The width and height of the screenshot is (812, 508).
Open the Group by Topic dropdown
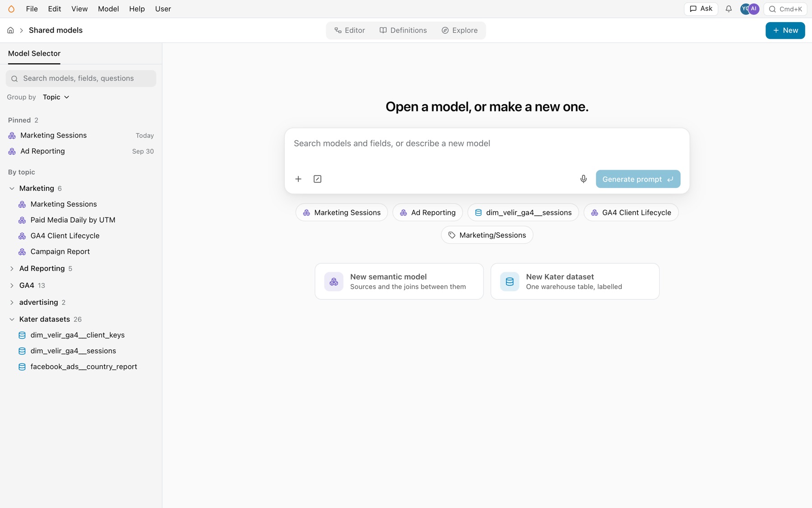tap(56, 97)
